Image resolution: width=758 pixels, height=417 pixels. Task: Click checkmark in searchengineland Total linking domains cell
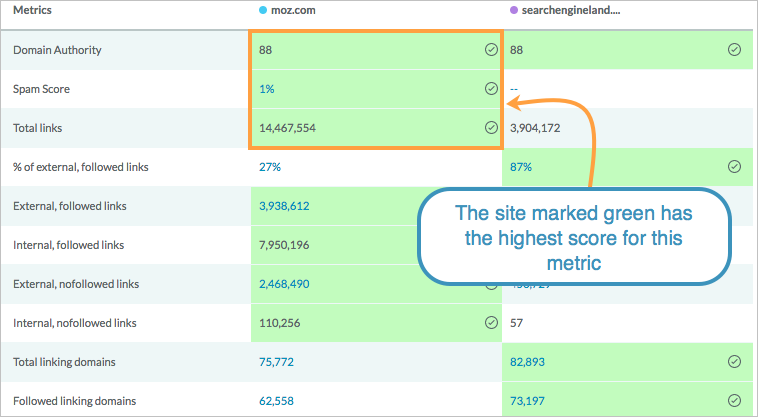(734, 361)
